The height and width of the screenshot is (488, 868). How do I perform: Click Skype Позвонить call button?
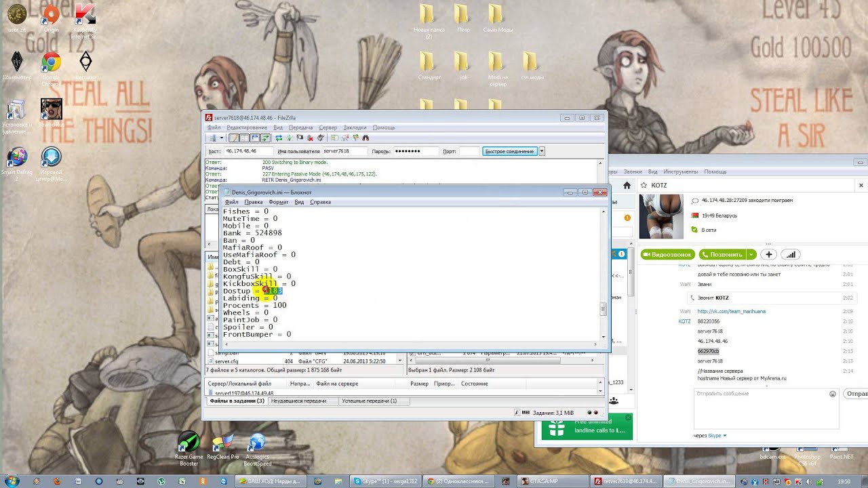point(722,254)
